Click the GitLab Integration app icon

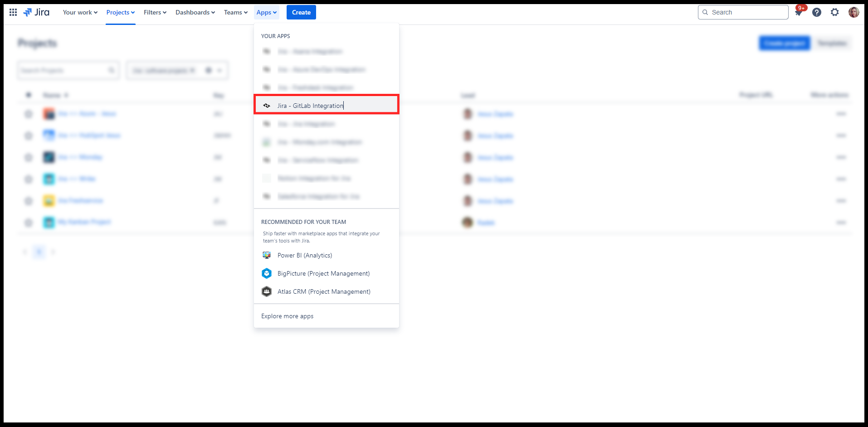[267, 106]
